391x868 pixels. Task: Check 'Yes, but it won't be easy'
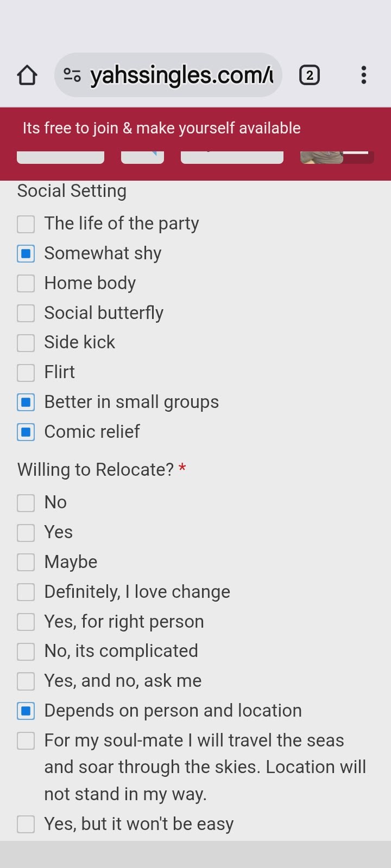pos(26,824)
